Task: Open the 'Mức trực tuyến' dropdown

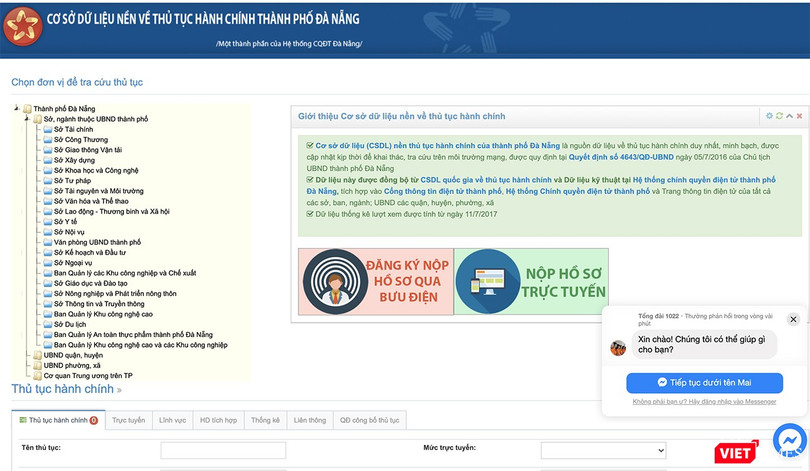Action: click(602, 450)
